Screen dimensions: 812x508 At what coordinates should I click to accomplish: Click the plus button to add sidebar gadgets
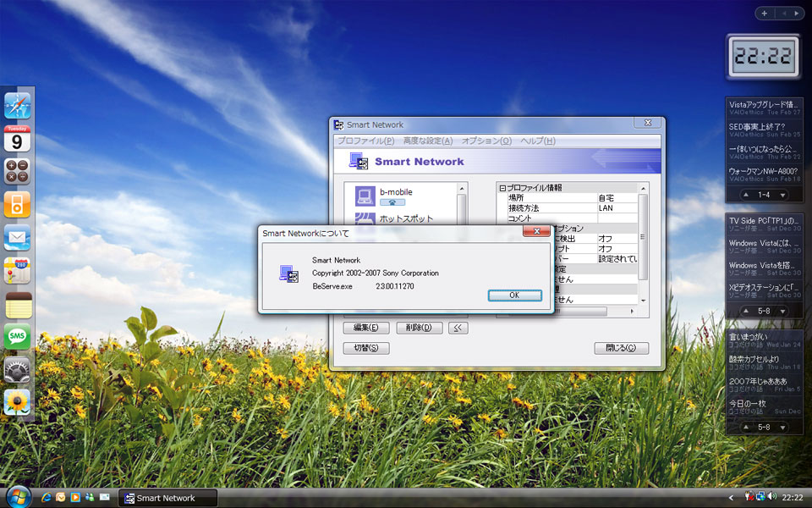(x=764, y=14)
